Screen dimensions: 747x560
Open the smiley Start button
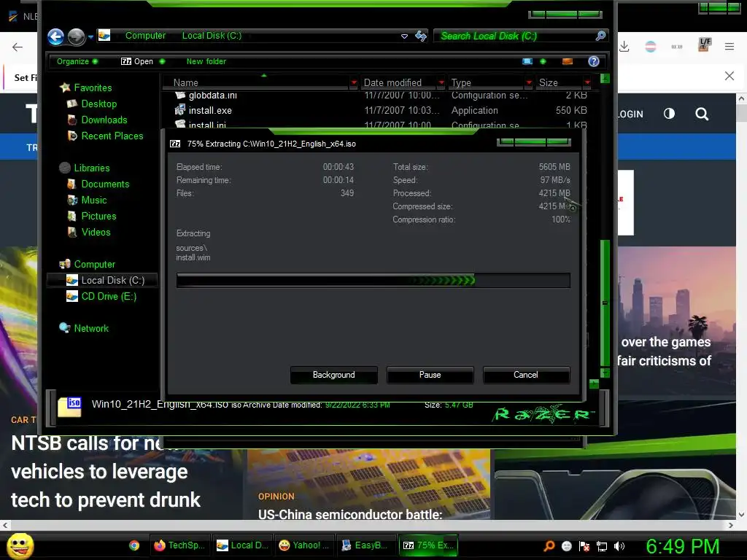tap(20, 545)
